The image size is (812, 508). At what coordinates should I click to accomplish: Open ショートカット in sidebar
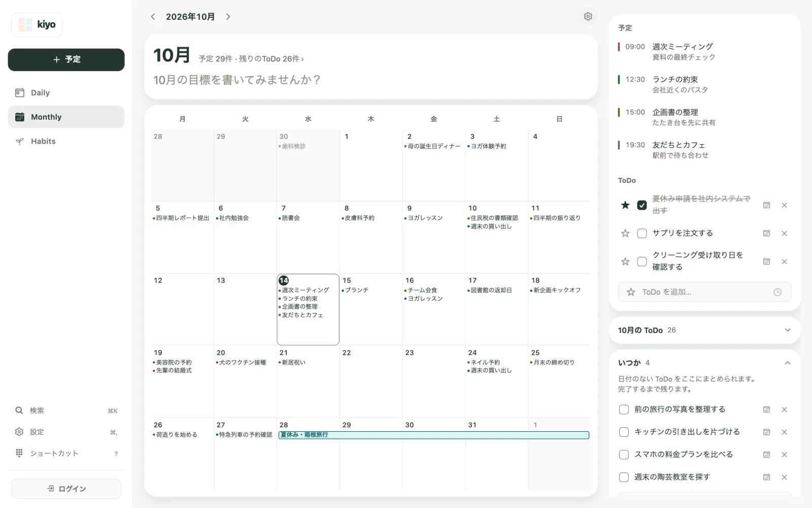pos(66,453)
